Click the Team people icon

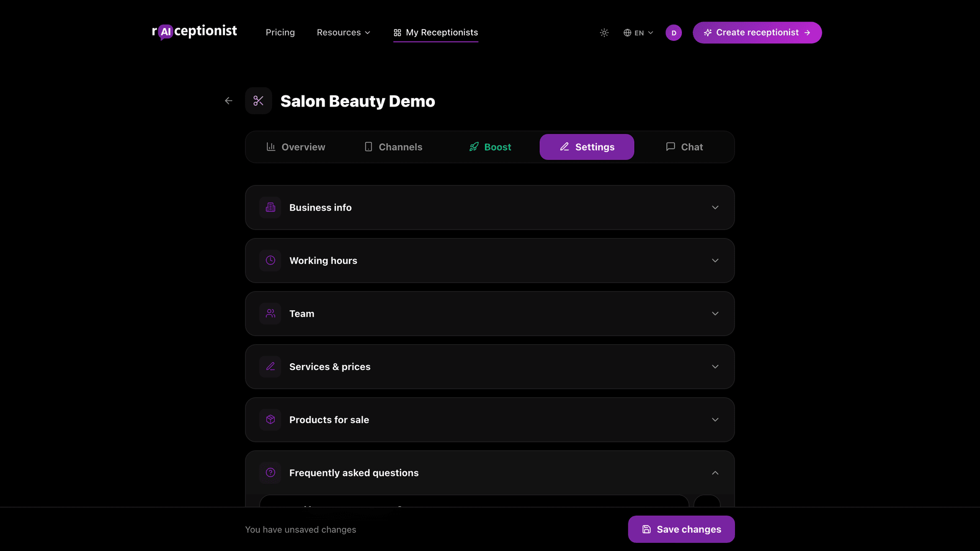tap(271, 314)
